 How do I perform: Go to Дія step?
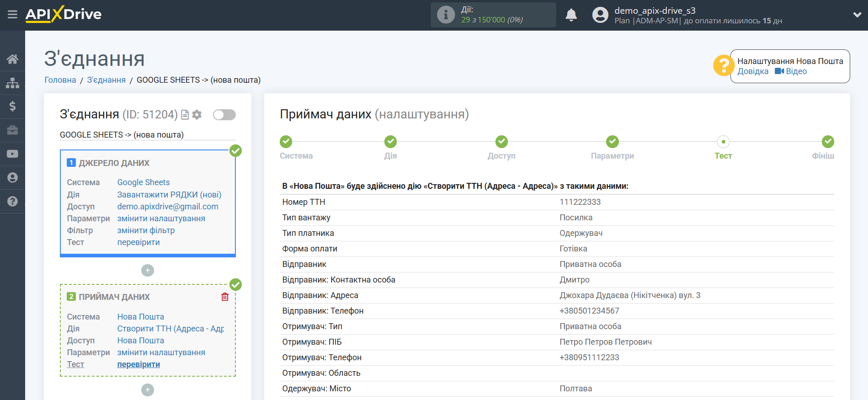pyautogui.click(x=390, y=142)
